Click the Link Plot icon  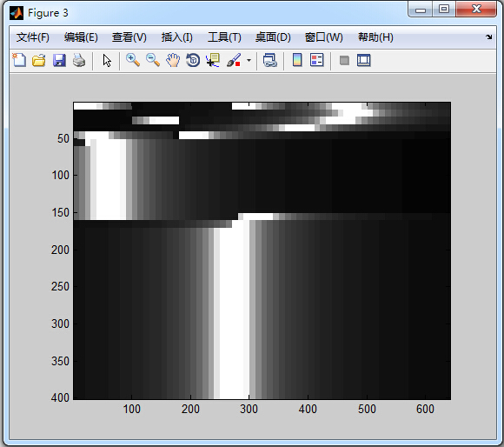[x=269, y=60]
